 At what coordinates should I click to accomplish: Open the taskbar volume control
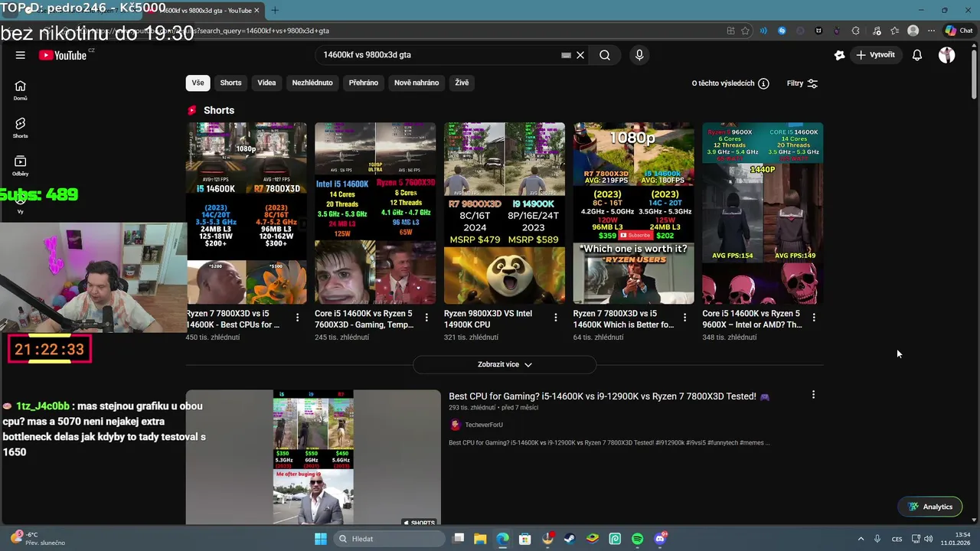point(929,539)
